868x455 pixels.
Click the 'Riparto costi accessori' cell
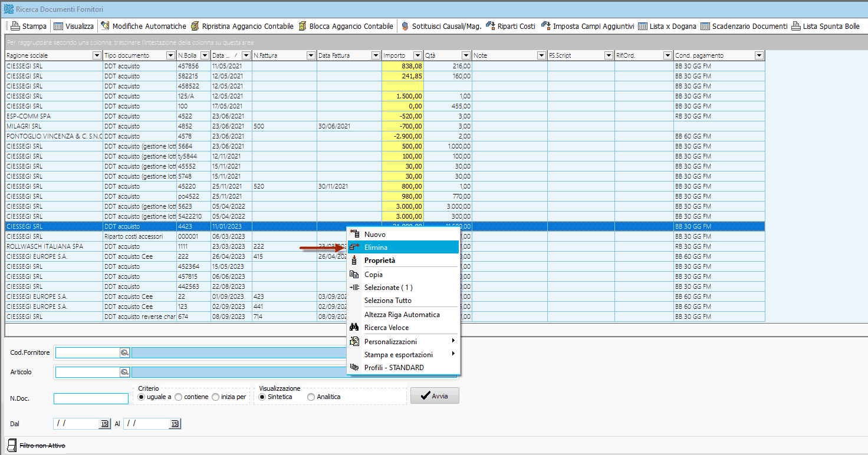(140, 236)
